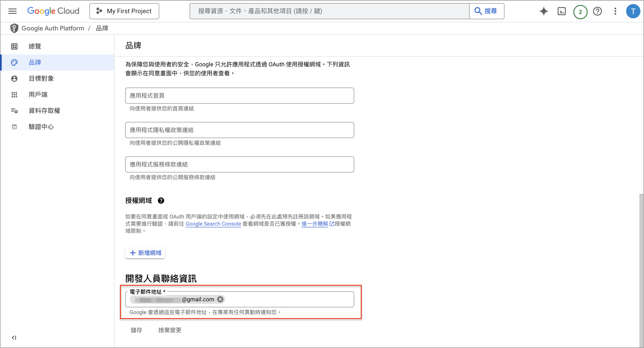Viewport: 644px width, 348px height.
Task: Click the Google Cloud logo
Action: pyautogui.click(x=53, y=11)
